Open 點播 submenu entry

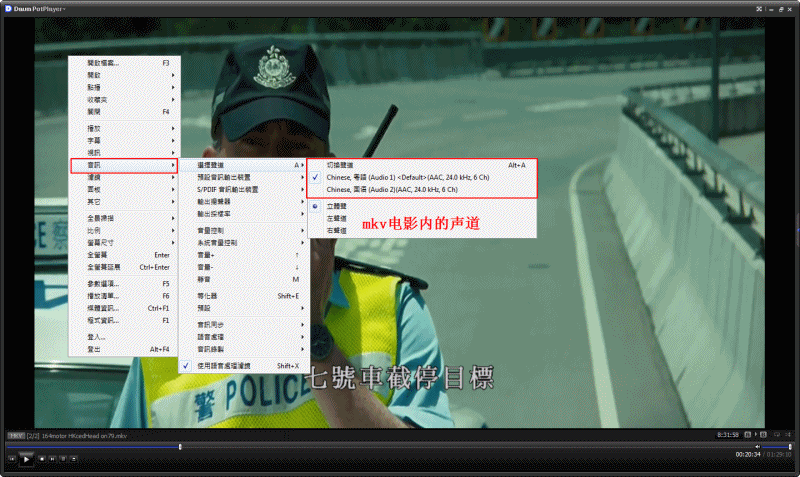tap(124, 87)
